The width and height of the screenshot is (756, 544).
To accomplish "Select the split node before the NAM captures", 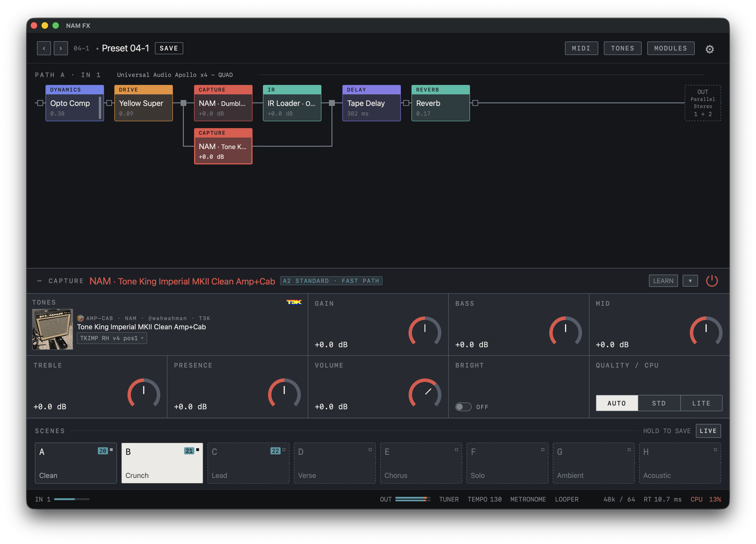I will [x=183, y=103].
